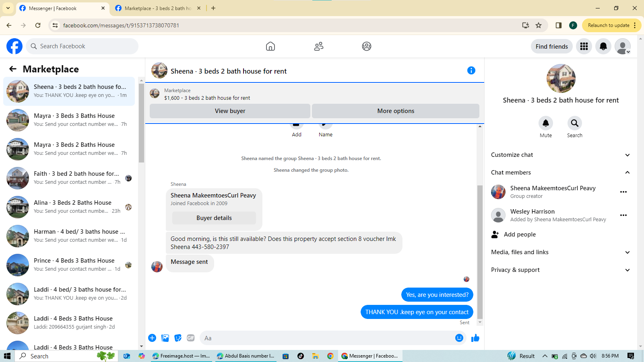
Task: Expand the Privacy & support section
Action: (x=560, y=270)
